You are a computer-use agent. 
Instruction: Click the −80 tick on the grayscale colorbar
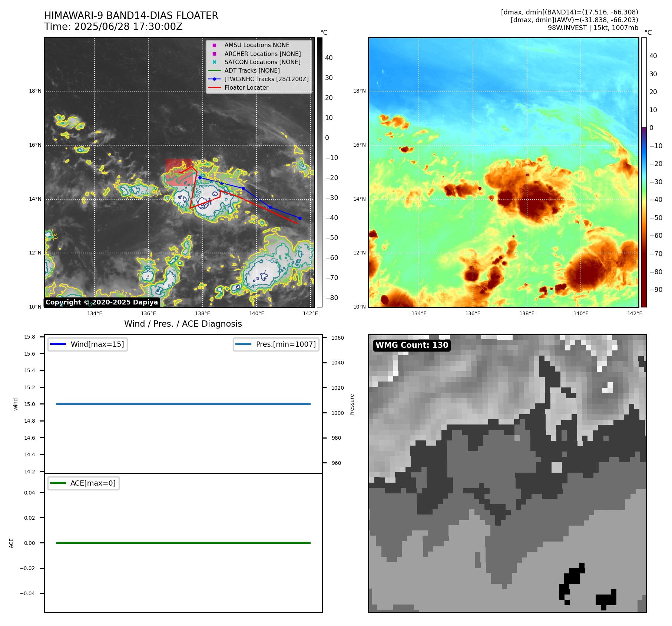click(332, 298)
